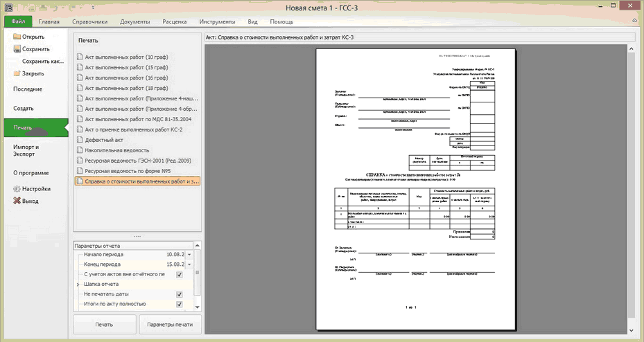Switch to the Справочники ribbon tab
Screen dimensions: 644x342
(89, 21)
